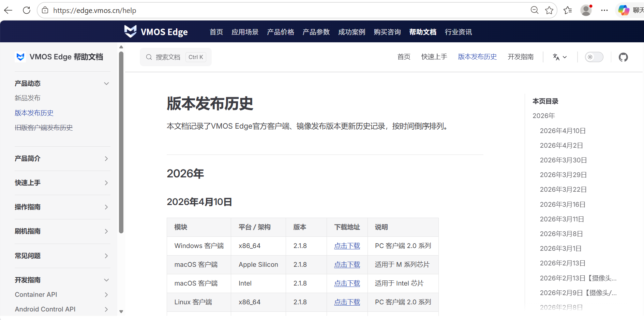
Task: Download macOS 客户端 for Intel
Action: point(347,283)
